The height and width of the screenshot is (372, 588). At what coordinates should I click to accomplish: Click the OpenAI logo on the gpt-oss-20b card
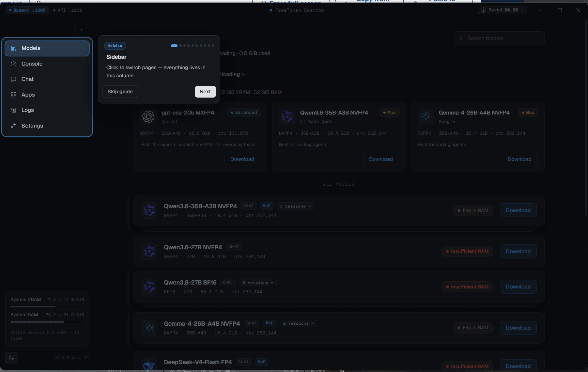click(148, 116)
